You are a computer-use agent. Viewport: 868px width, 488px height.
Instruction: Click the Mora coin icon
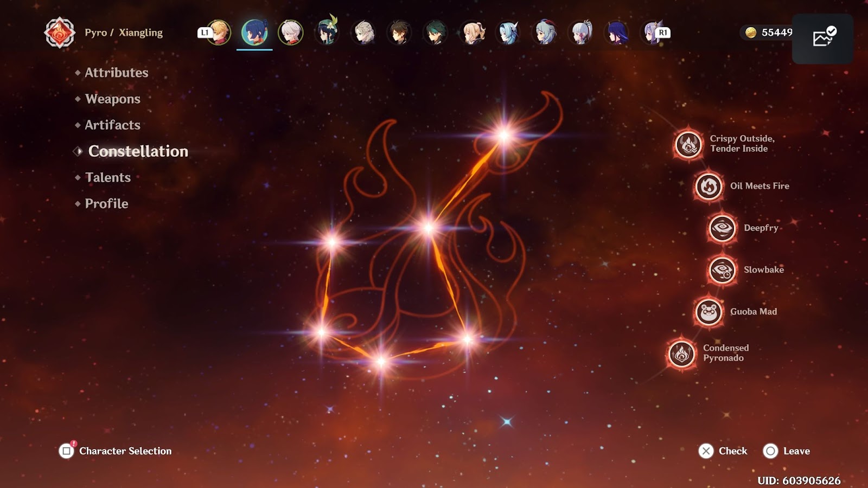(751, 33)
